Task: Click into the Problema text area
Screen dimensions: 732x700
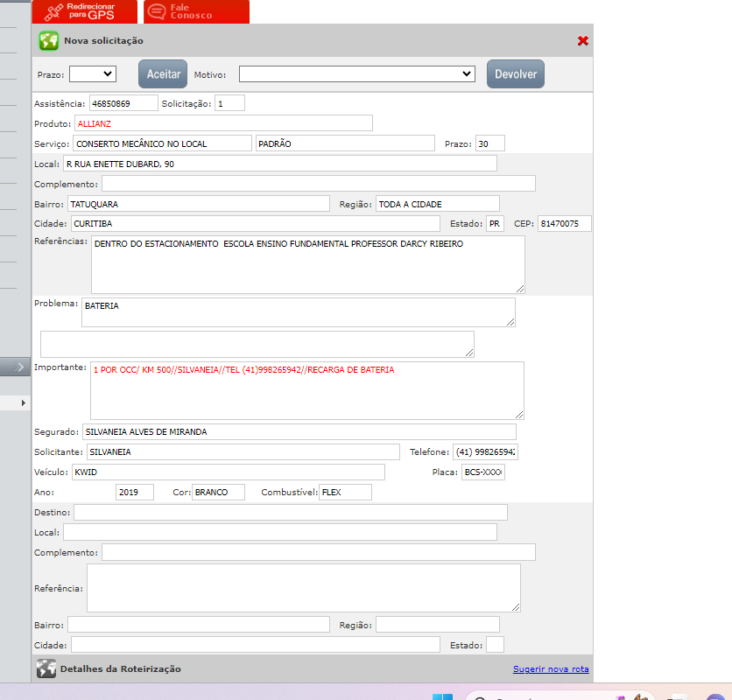Action: click(x=298, y=311)
